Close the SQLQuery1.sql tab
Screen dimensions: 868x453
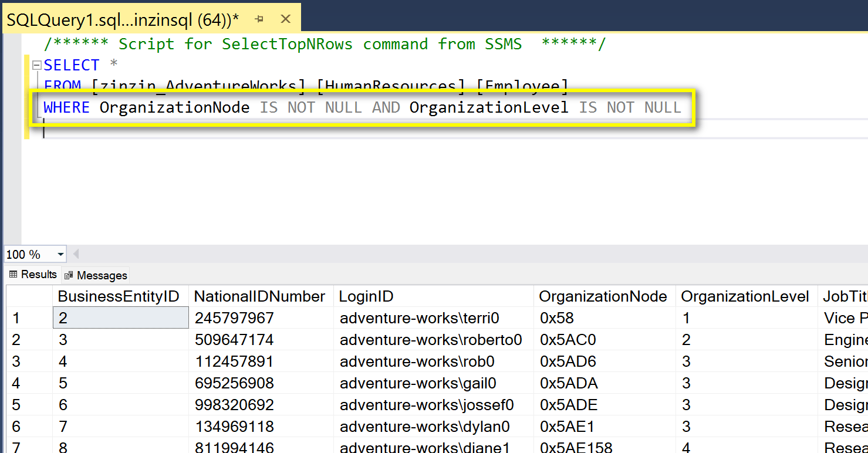[286, 19]
